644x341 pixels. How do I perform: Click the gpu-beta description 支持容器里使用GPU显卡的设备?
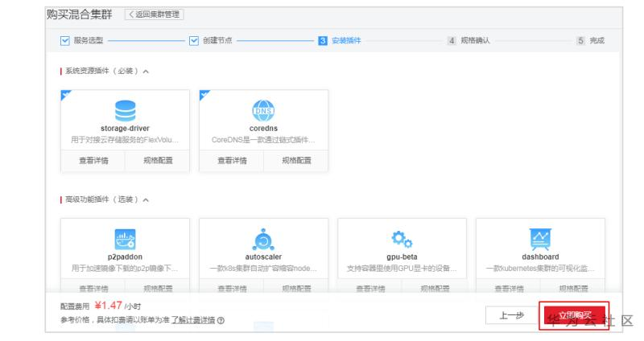point(402,269)
